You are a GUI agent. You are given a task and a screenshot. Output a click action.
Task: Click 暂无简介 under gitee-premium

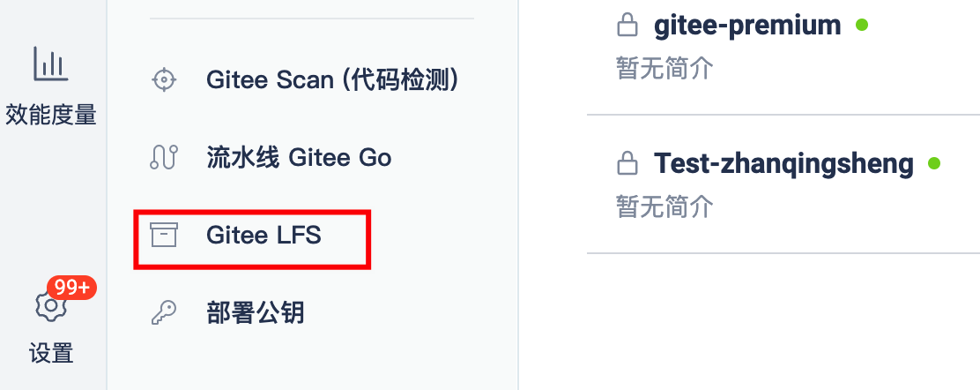(x=664, y=68)
